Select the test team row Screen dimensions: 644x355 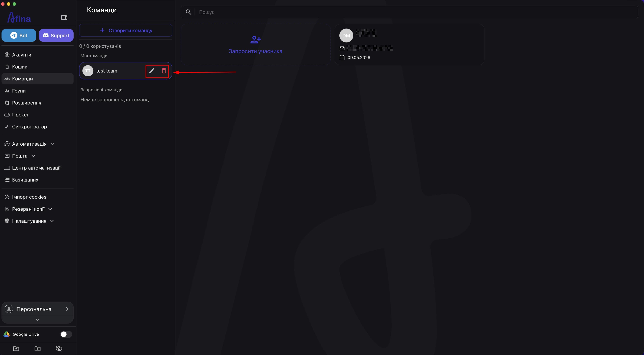coord(125,71)
